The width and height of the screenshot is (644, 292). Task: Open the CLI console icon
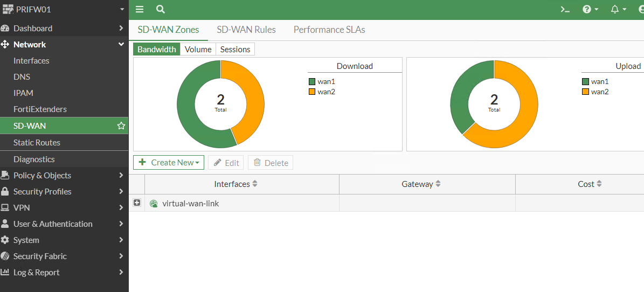565,10
